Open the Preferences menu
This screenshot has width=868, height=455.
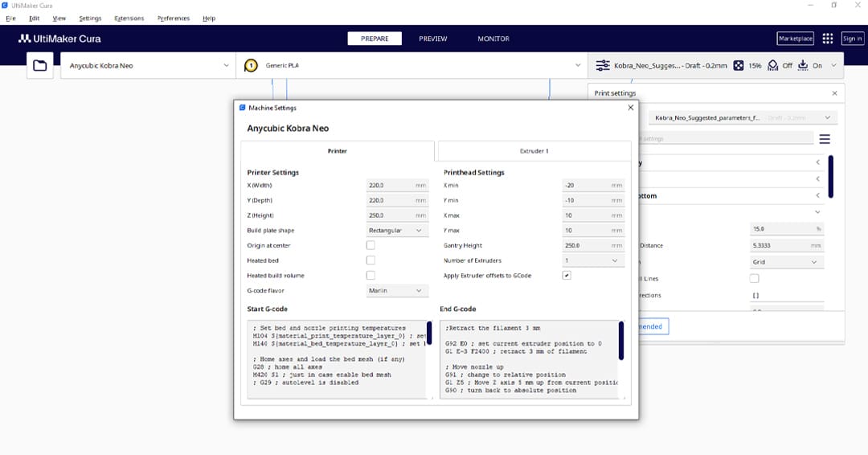click(x=174, y=18)
